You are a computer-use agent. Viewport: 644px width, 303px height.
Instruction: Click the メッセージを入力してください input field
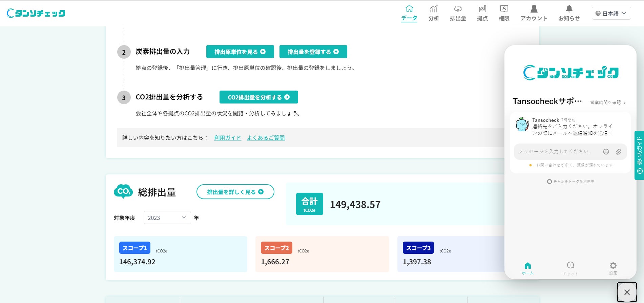(559, 152)
